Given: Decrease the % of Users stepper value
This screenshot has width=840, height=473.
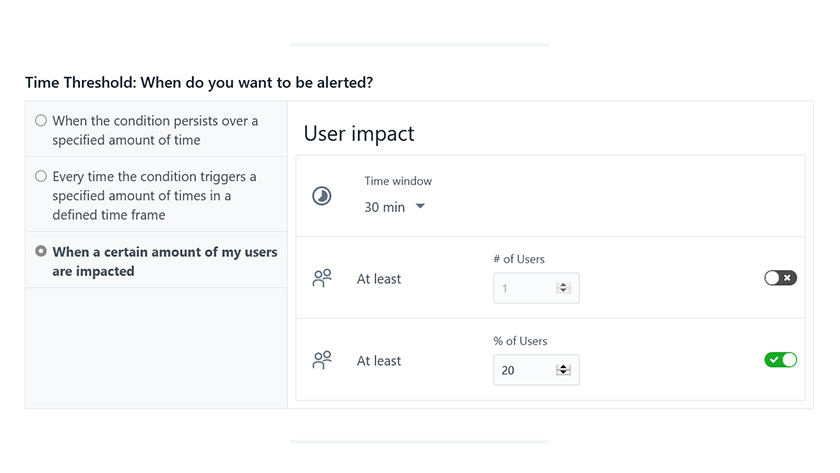Looking at the screenshot, I should click(x=563, y=373).
